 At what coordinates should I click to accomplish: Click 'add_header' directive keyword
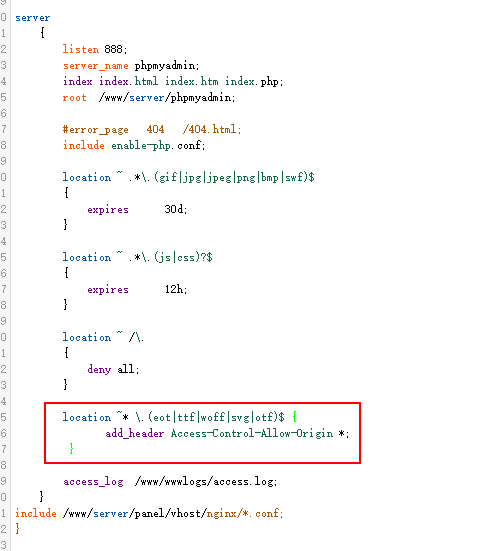[135, 433]
